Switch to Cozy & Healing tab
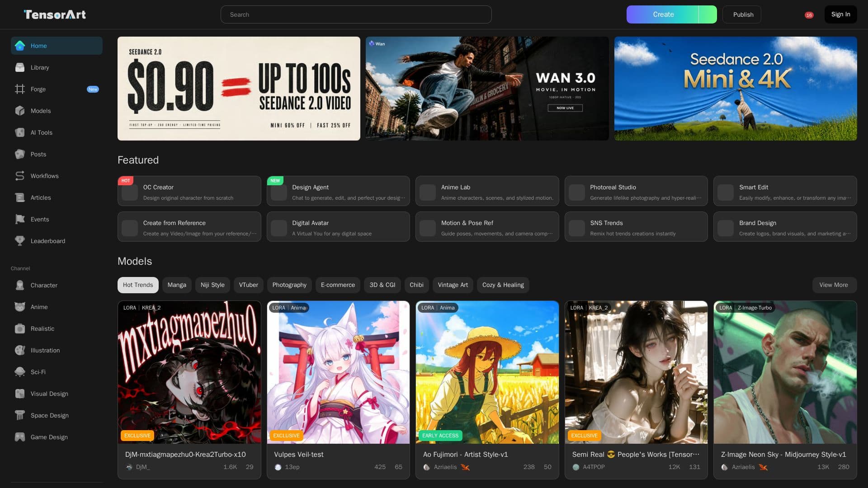The height and width of the screenshot is (488, 868). 503,285
